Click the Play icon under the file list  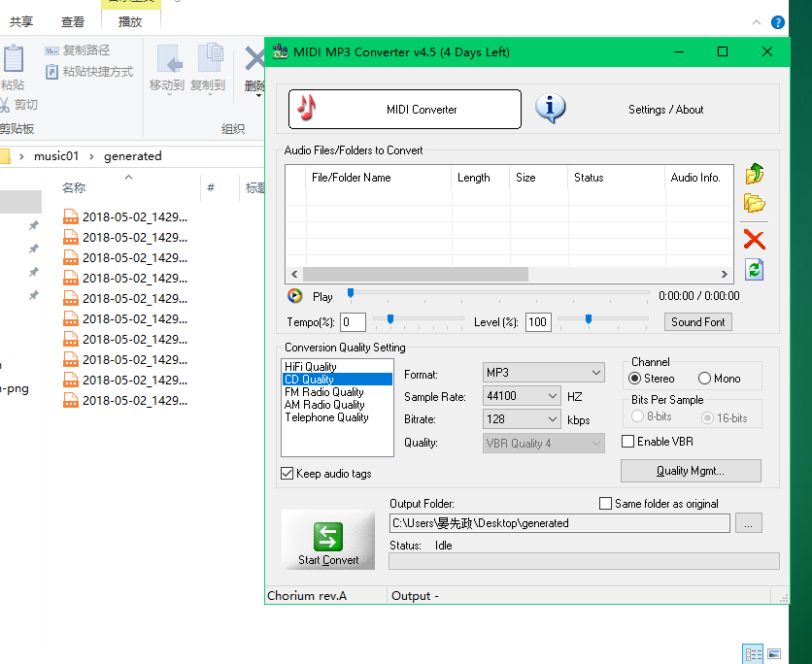pos(294,296)
